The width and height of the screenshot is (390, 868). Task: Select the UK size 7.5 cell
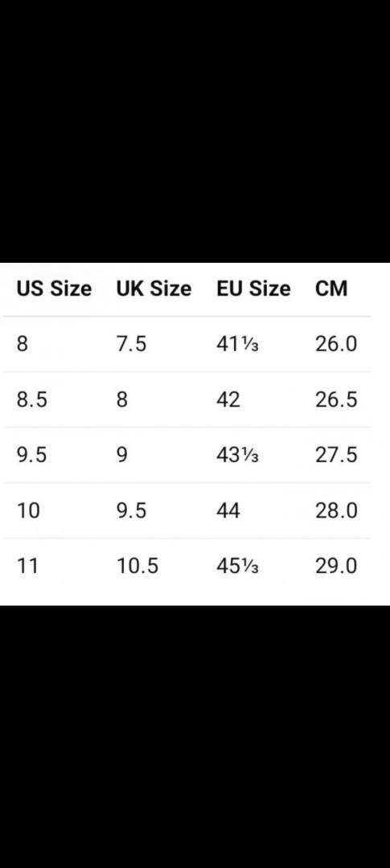131,344
